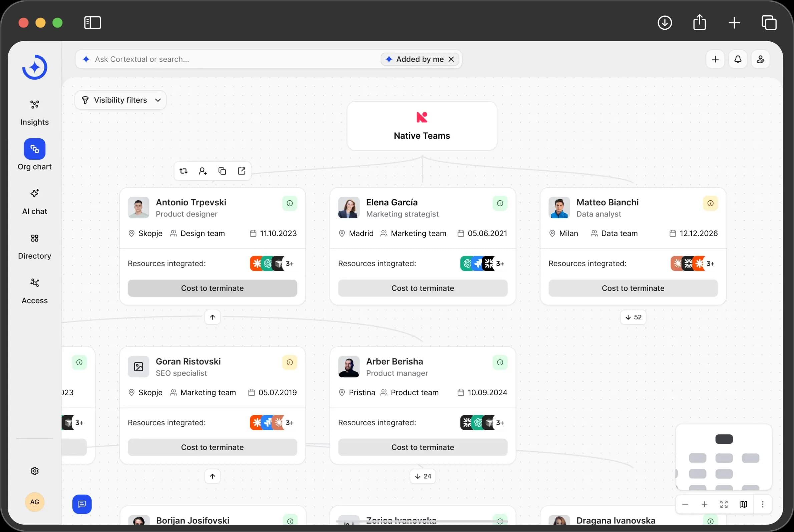794x532 pixels.
Task: Click Cost to terminate for Elena García
Action: 422,288
